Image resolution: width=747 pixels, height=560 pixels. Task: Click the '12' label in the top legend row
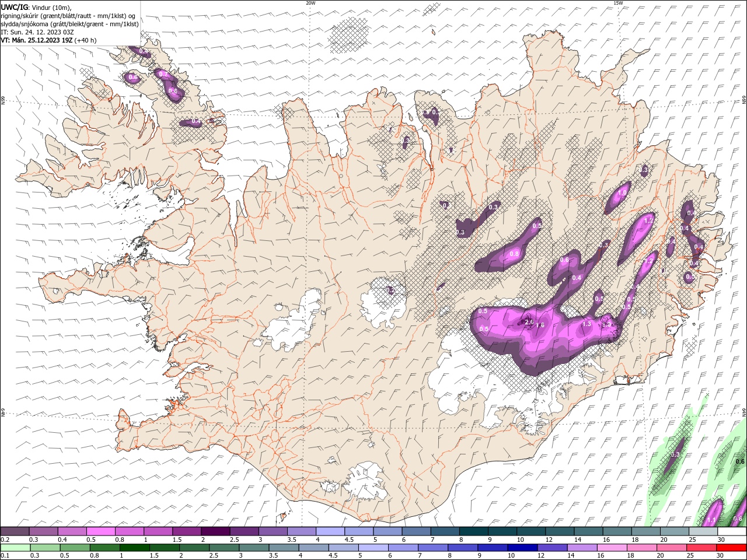548,540
